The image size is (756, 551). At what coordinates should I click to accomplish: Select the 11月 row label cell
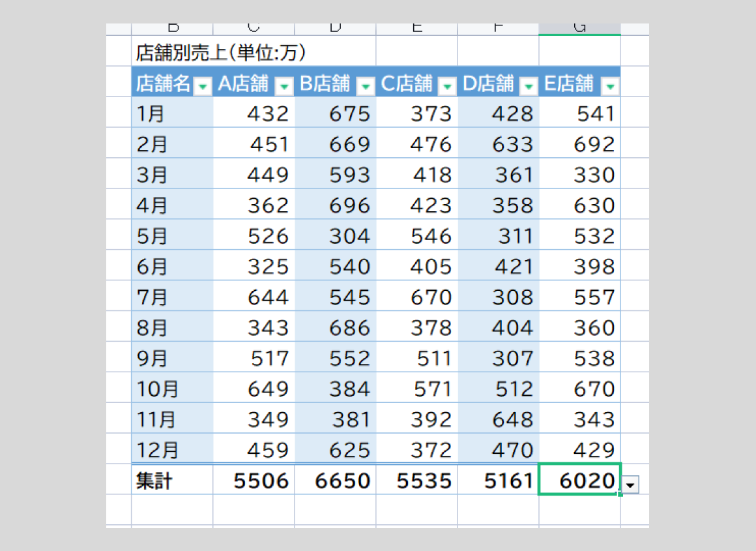click(172, 419)
